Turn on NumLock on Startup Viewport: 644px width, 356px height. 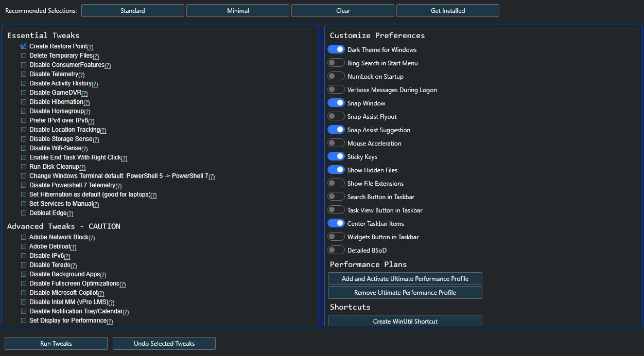[x=336, y=76]
